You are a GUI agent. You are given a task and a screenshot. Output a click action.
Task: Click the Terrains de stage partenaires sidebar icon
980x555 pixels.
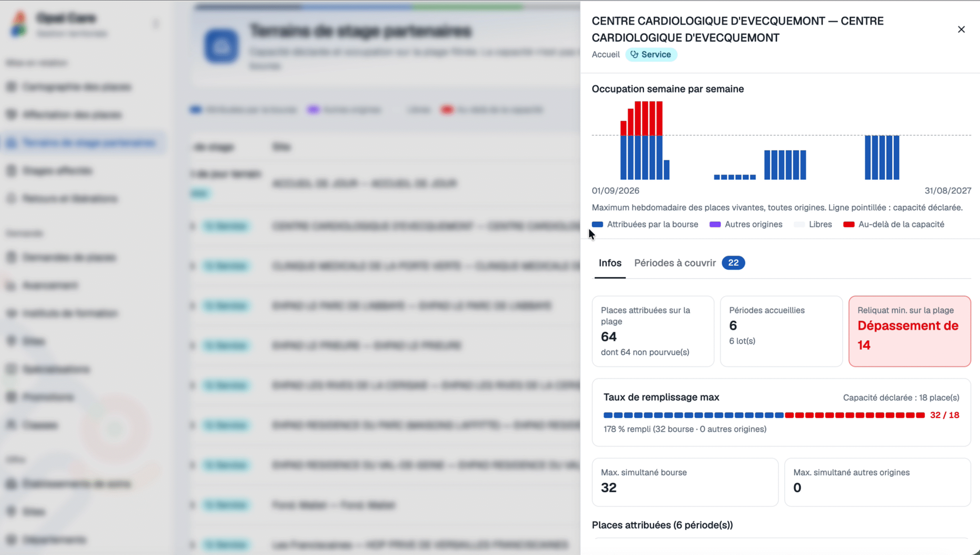point(11,143)
